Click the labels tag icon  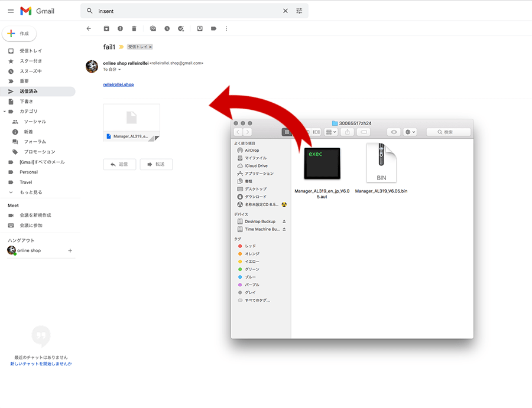click(x=213, y=28)
